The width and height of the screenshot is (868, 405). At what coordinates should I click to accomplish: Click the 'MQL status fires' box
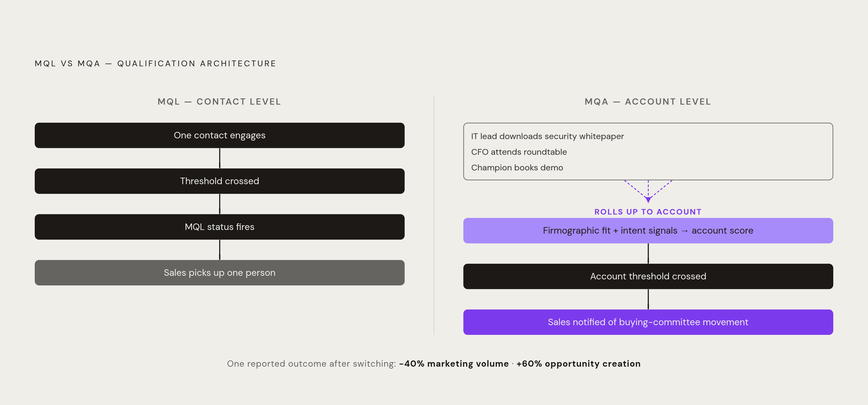[x=219, y=227]
